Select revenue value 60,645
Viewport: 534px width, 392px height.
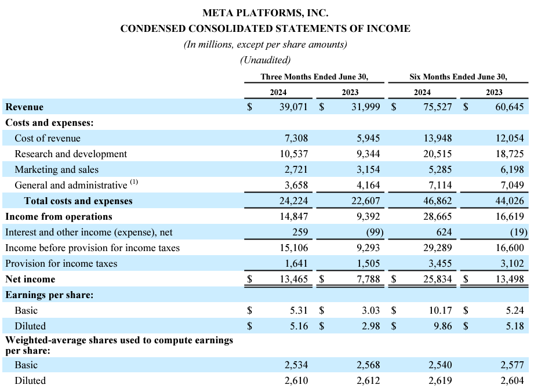(510, 107)
